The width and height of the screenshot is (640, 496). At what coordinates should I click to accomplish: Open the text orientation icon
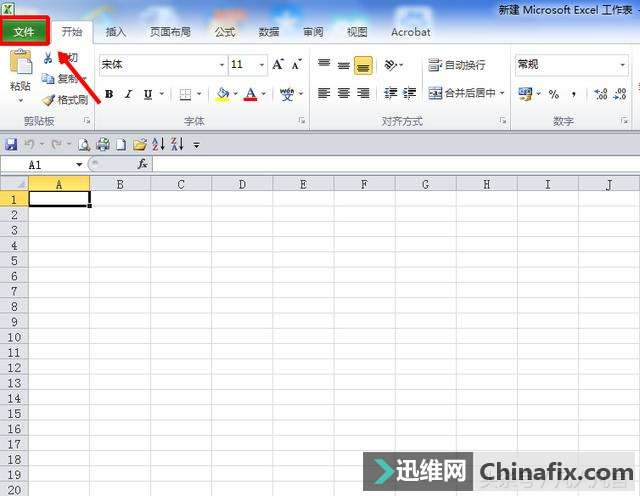click(391, 65)
